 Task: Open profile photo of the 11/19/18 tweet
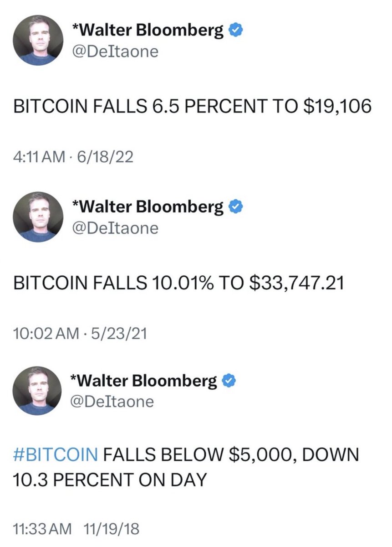(x=37, y=392)
